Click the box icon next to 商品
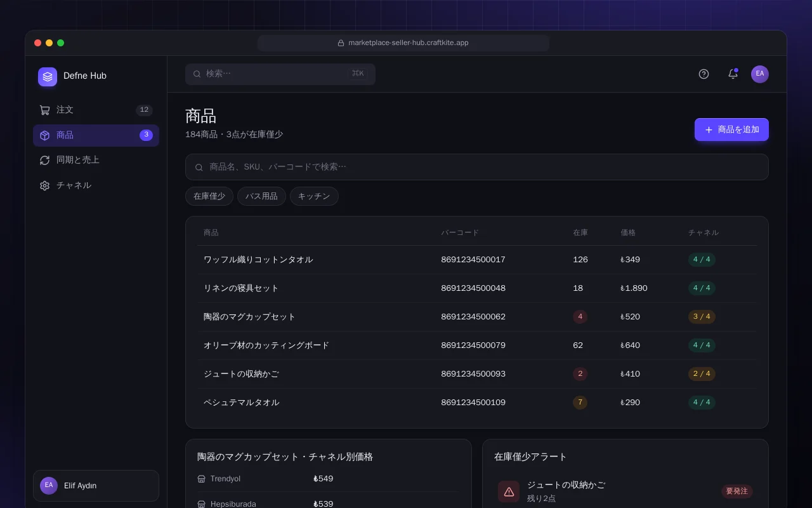Viewport: 812px width, 508px height. pos(44,135)
